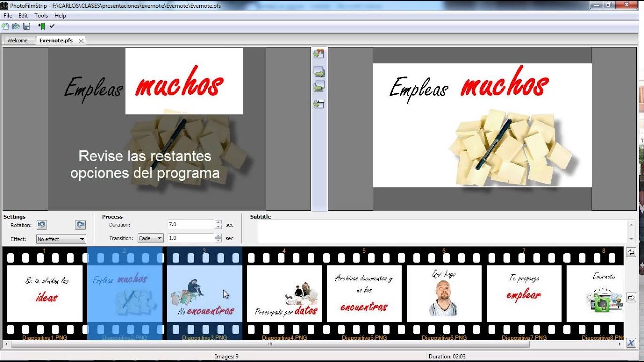The width and height of the screenshot is (644, 362).
Task: Switch to the Welcome tab
Action: pyautogui.click(x=18, y=40)
